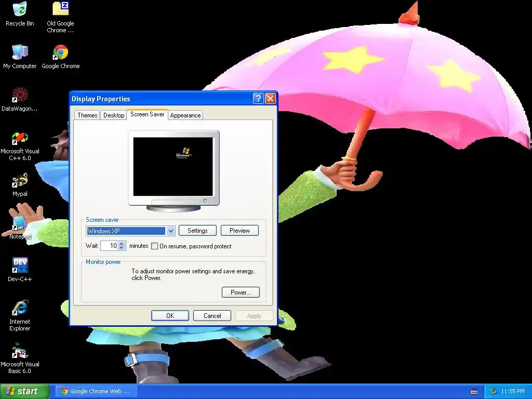Switch to Google Chrome Web taskbar item
Screen dimensions: 532x399
click(x=96, y=391)
